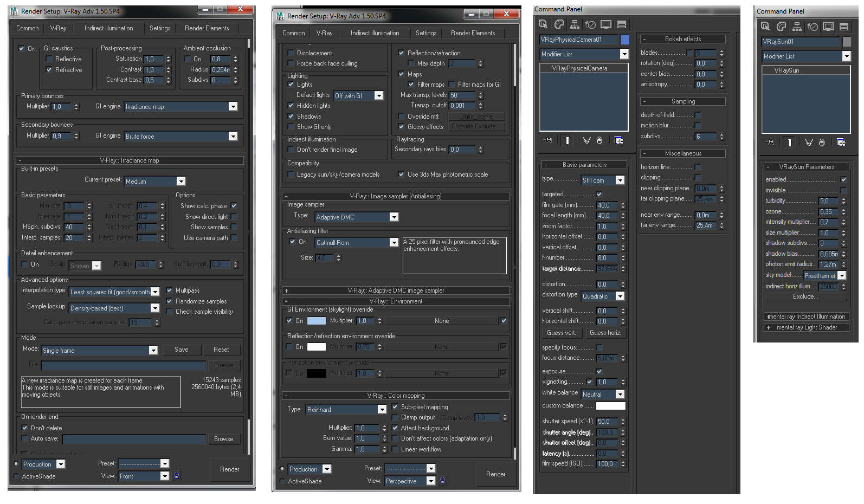Open the Create tab icon in the VRaySun01 Command Panel
The width and height of the screenshot is (864, 504).
pyautogui.click(x=765, y=27)
